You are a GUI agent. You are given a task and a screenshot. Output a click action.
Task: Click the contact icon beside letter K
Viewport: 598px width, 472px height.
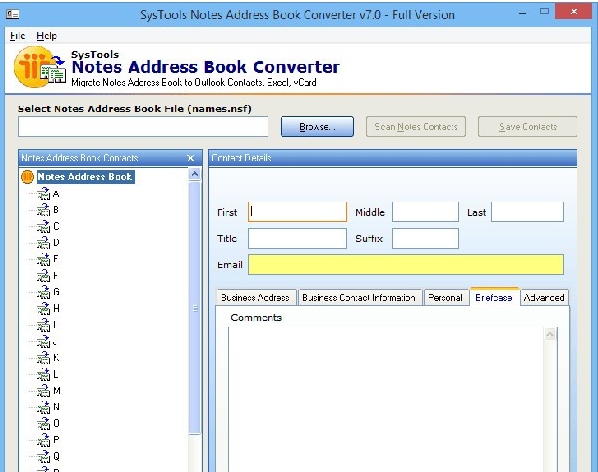coord(44,358)
